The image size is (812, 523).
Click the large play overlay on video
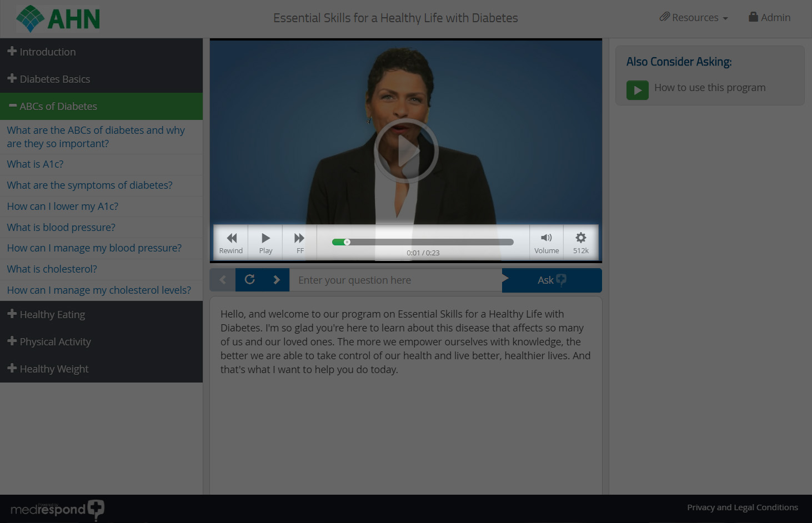(406, 150)
